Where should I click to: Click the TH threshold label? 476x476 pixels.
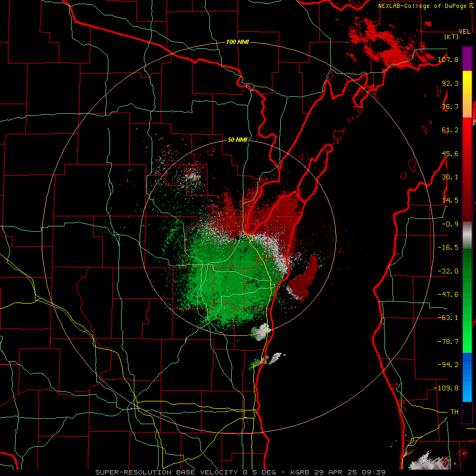pos(454,412)
